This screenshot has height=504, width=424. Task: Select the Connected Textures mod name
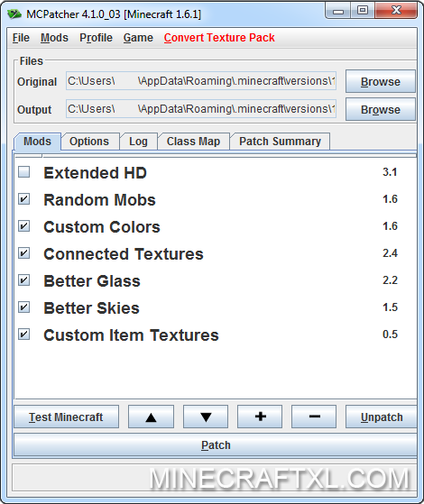tap(124, 254)
